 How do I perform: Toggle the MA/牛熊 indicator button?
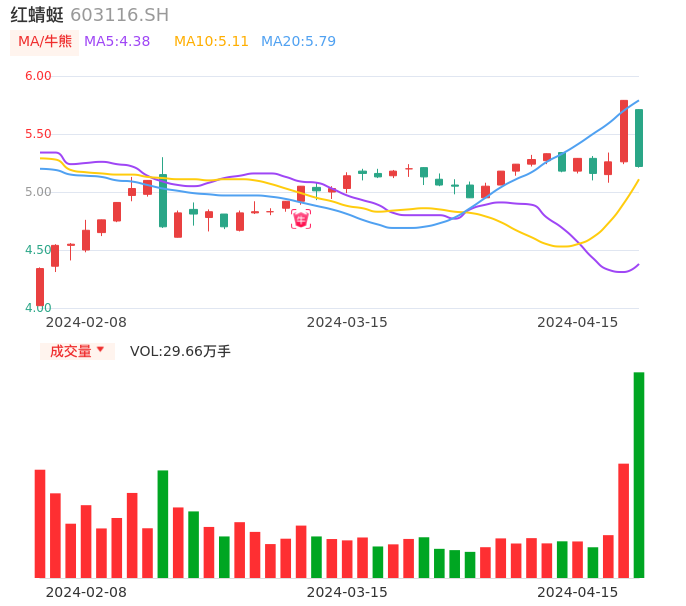point(45,42)
